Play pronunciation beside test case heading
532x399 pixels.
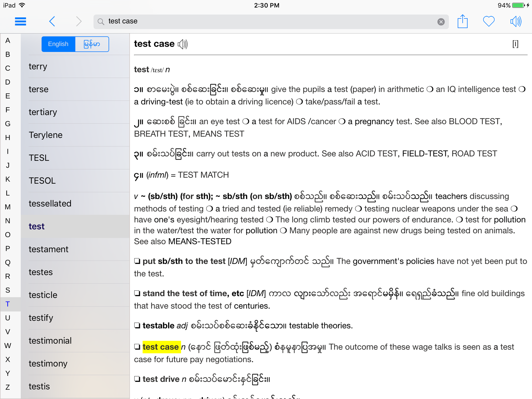[182, 44]
